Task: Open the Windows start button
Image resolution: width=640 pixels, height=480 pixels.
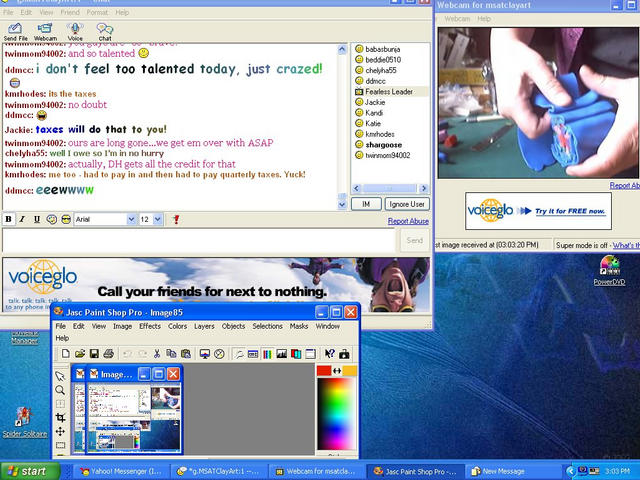Action: [29, 471]
